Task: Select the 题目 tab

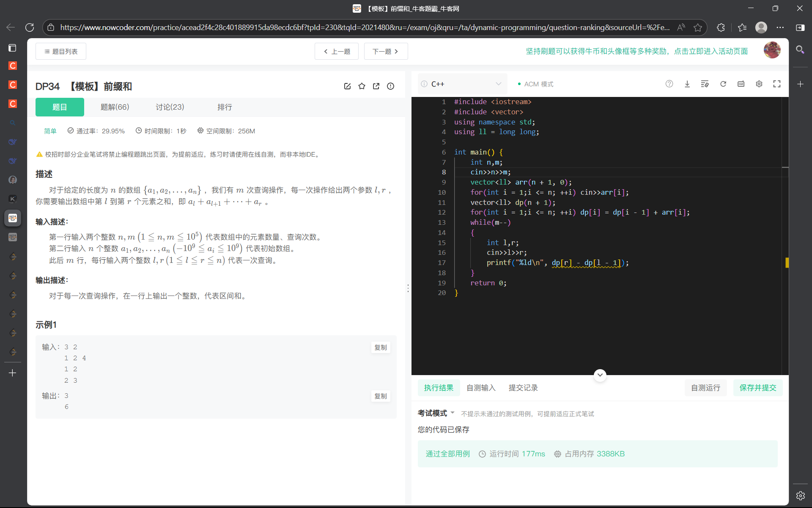Action: coord(60,107)
